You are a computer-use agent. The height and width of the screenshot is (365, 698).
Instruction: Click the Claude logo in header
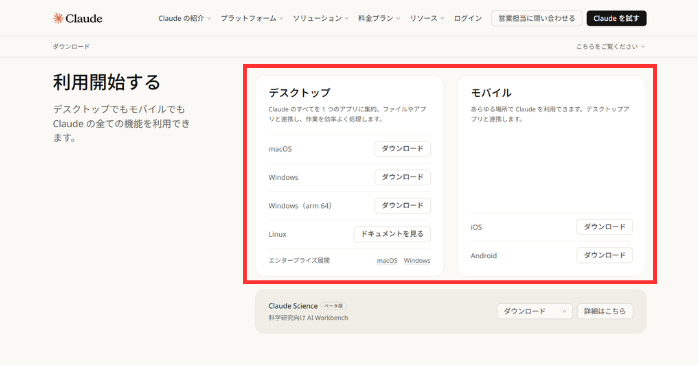coord(77,18)
